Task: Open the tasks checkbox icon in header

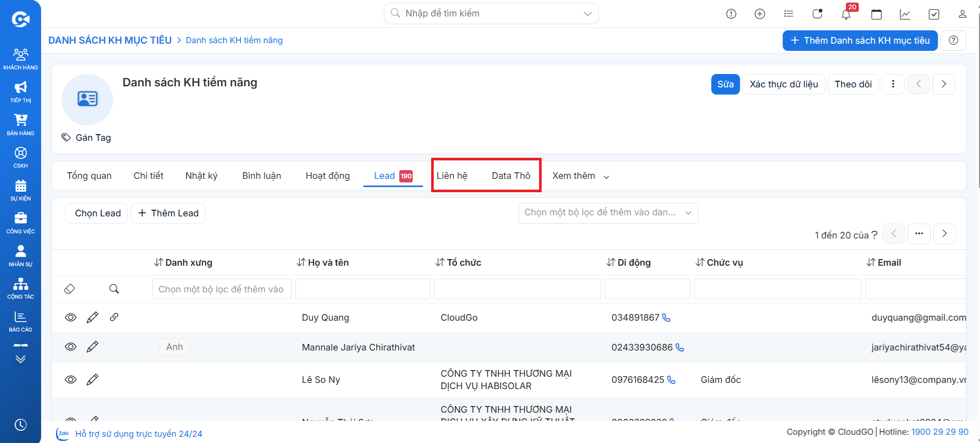Action: coord(934,14)
